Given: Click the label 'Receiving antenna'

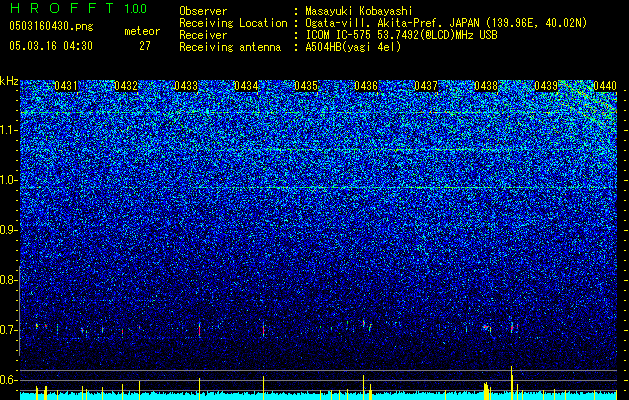Looking at the screenshot, I should 230,47.
